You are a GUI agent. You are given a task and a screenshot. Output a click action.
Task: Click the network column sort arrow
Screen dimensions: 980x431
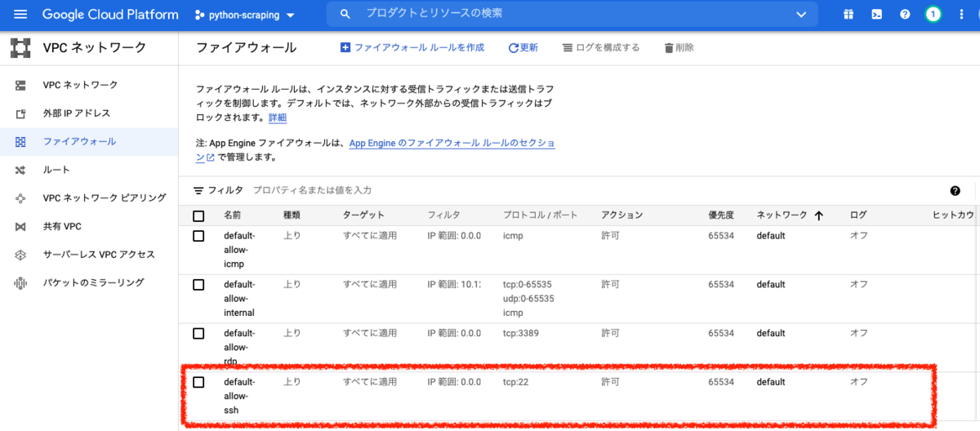click(x=818, y=215)
